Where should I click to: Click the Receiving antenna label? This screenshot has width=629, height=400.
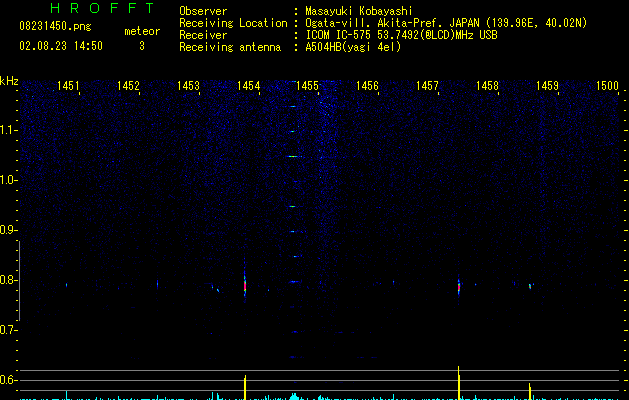pos(230,47)
